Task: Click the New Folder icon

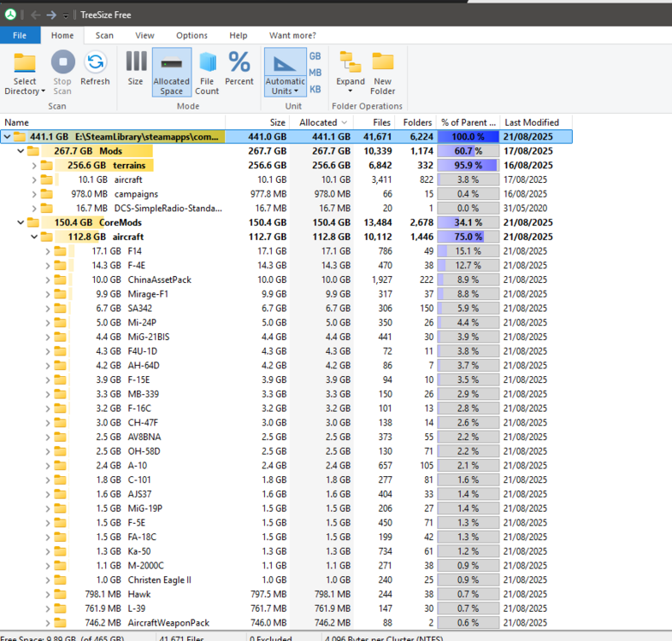Action: [x=382, y=63]
